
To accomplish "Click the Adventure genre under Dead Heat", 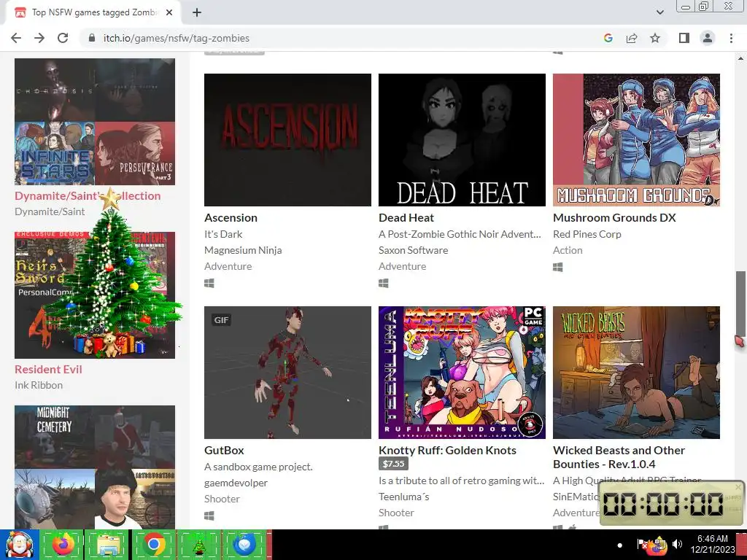I will point(403,266).
